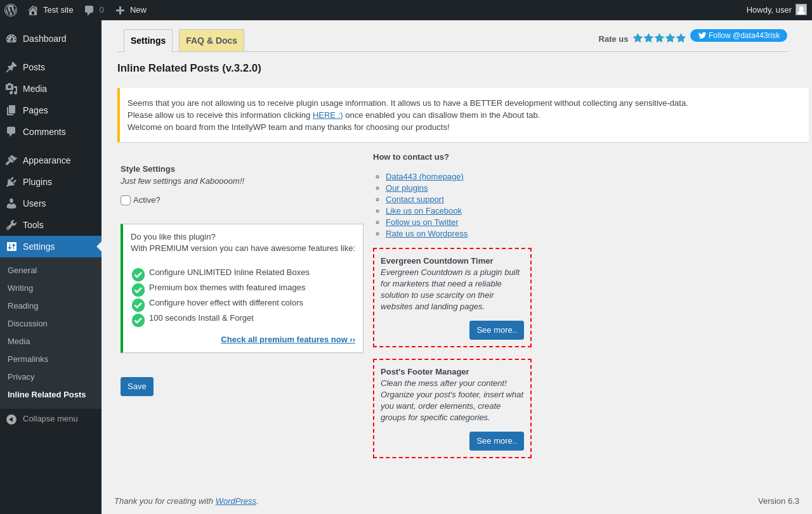Click the Plugins plug icon
Screen dimensions: 812x514
[11, 182]
